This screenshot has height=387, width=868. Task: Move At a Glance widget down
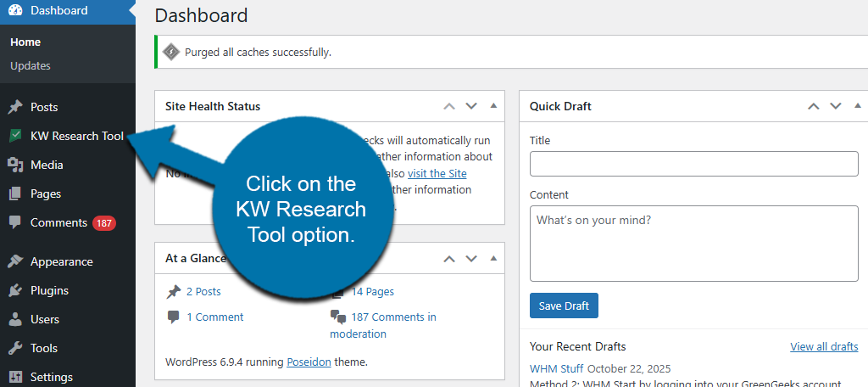click(x=471, y=258)
